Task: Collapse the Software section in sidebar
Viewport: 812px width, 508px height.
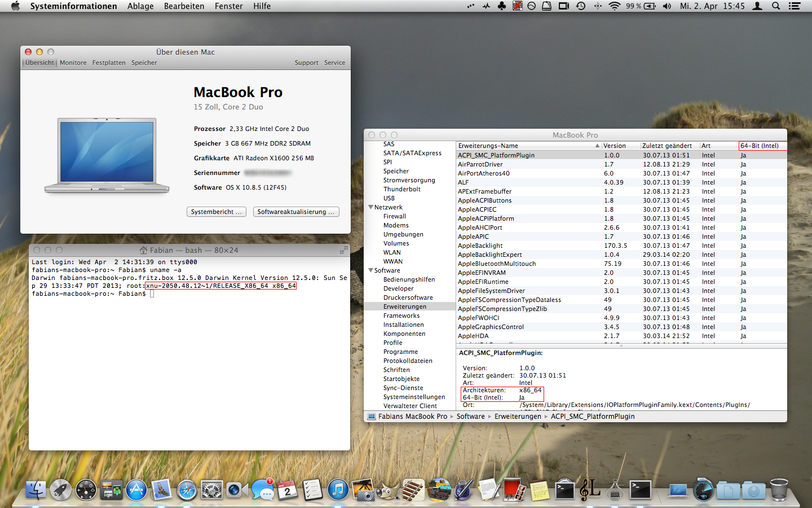Action: click(370, 270)
